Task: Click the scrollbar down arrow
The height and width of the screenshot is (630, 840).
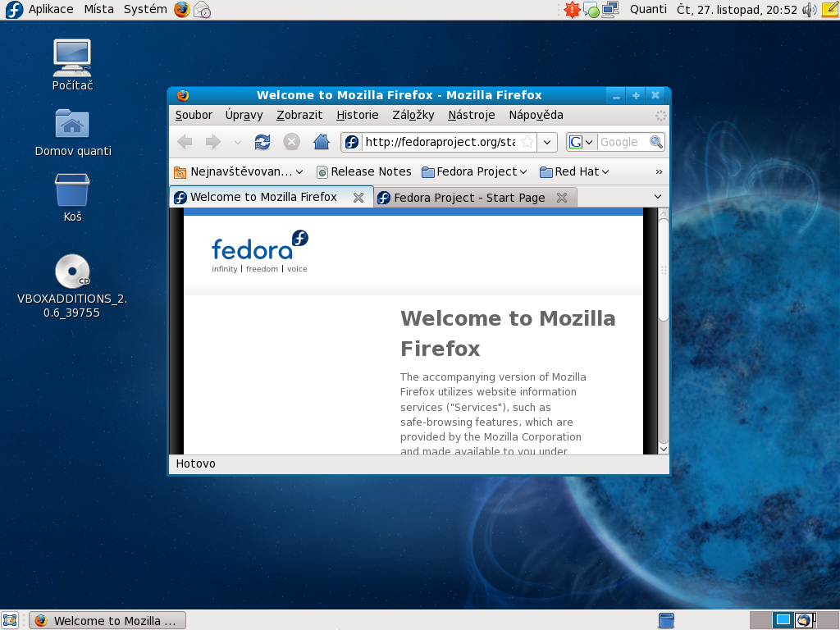Action: (x=663, y=449)
